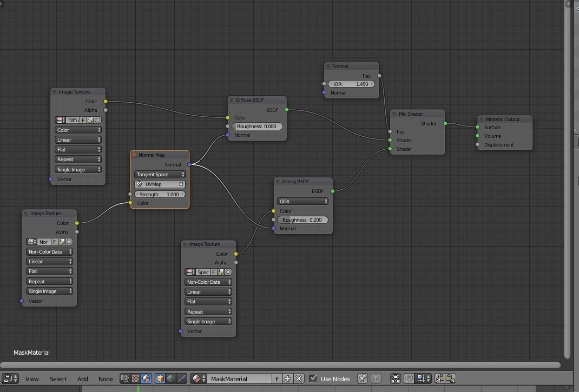Click the Diffu image name field

click(73, 120)
